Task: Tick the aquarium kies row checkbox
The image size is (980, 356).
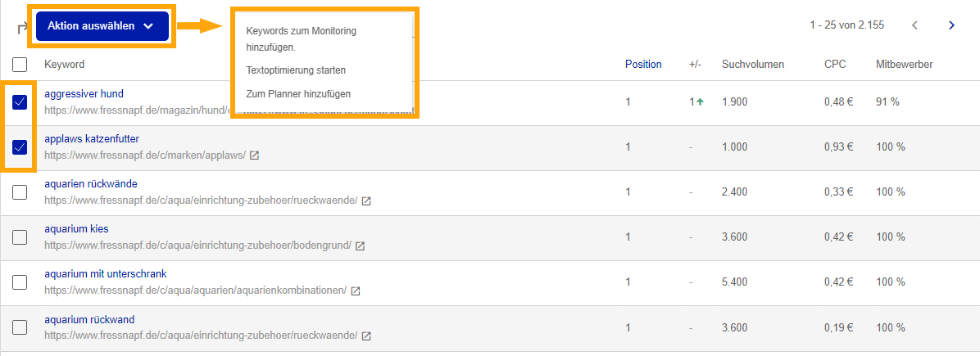Action: (20, 237)
